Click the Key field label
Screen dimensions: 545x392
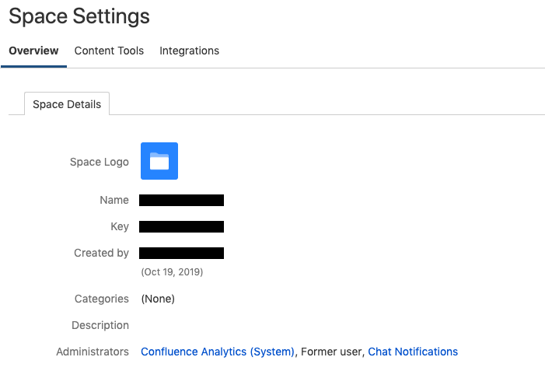click(120, 227)
